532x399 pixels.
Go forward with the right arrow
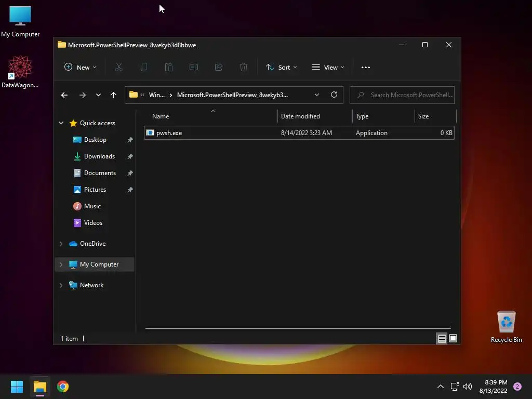pyautogui.click(x=83, y=95)
